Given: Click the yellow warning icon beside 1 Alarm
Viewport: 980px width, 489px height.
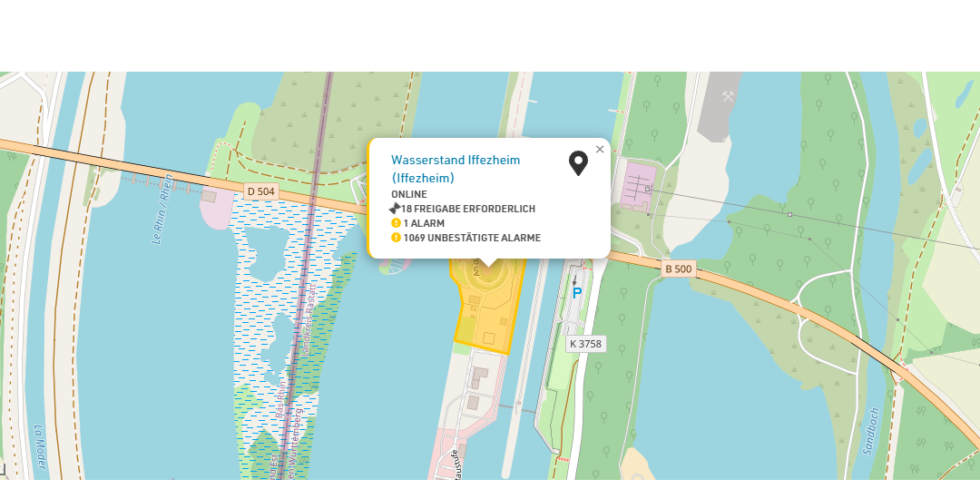Looking at the screenshot, I should click(396, 223).
